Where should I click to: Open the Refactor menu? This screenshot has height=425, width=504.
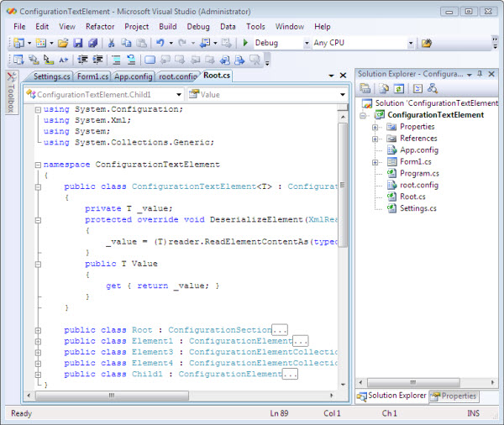coord(100,26)
